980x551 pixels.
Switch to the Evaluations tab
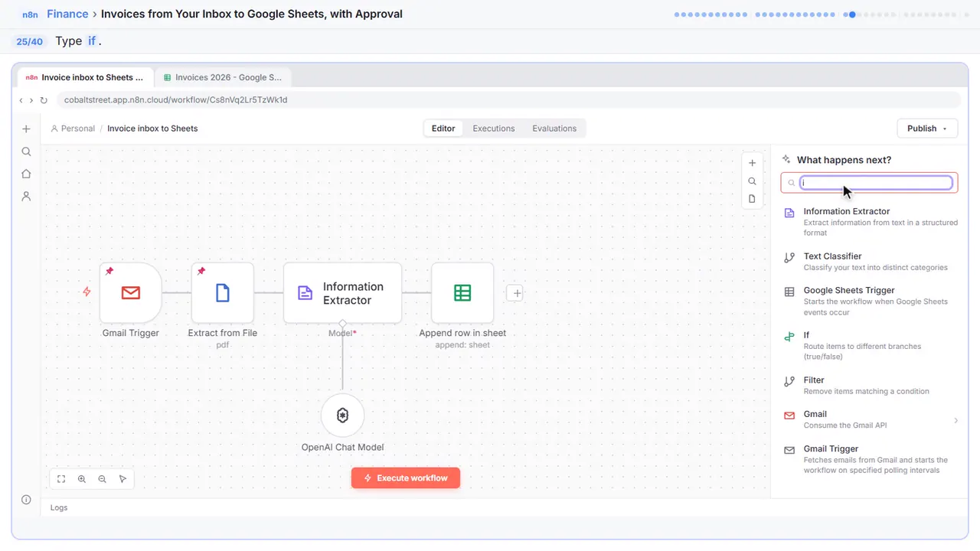point(554,129)
